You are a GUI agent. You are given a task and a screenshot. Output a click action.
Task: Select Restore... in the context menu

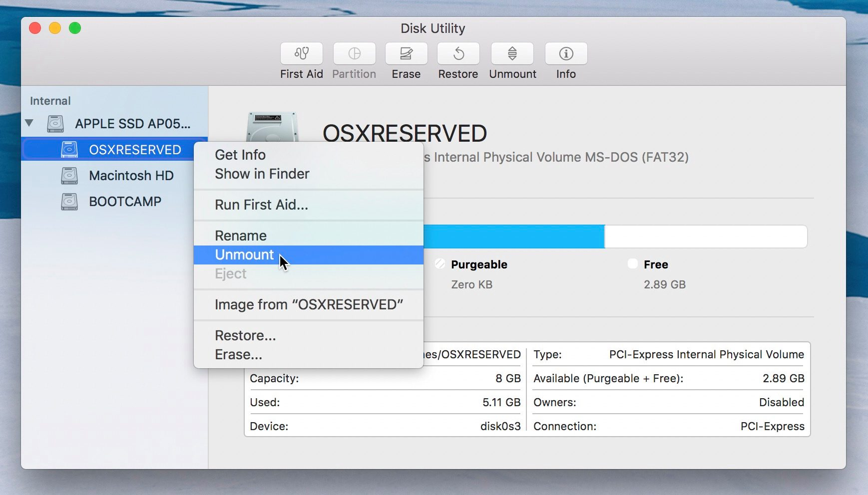[309, 335]
